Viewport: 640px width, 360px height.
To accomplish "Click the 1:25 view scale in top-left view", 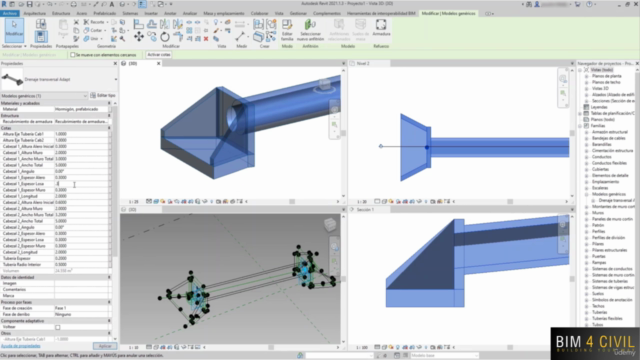I will pyautogui.click(x=133, y=202).
